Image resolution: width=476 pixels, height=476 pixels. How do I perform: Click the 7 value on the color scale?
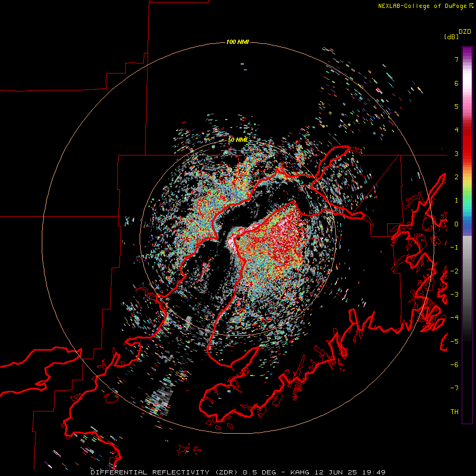(x=456, y=59)
